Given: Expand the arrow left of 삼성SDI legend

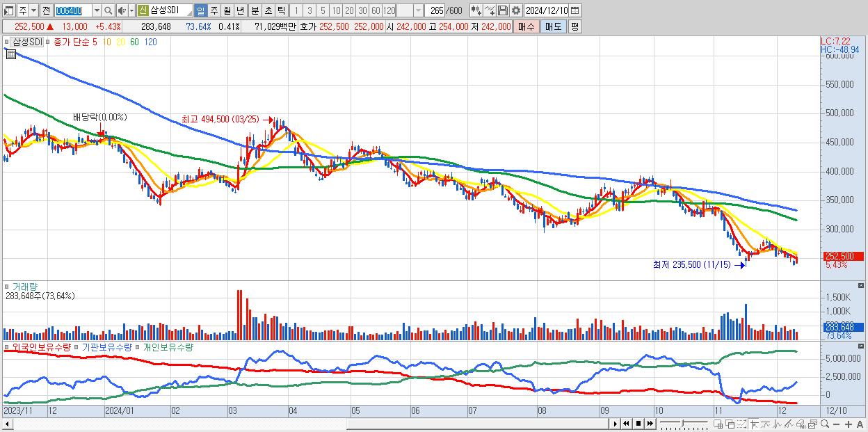Looking at the screenshot, I should point(8,42).
